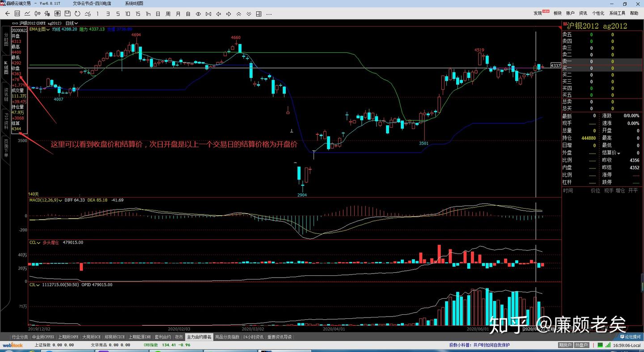
Task: Open the 帮助 menu
Action: tap(634, 13)
